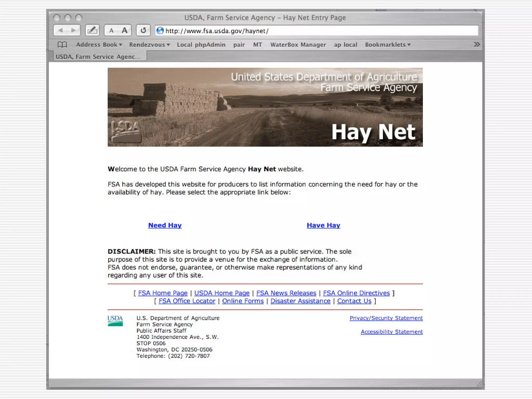Expand the Bookmarklets dropdown
This screenshot has width=532, height=399.
388,45
